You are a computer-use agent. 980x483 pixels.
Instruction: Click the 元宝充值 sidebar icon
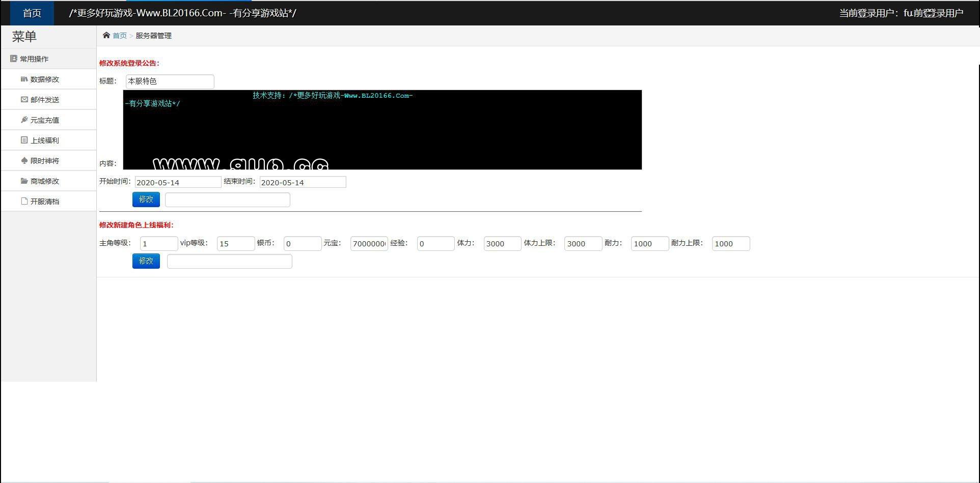[24, 120]
